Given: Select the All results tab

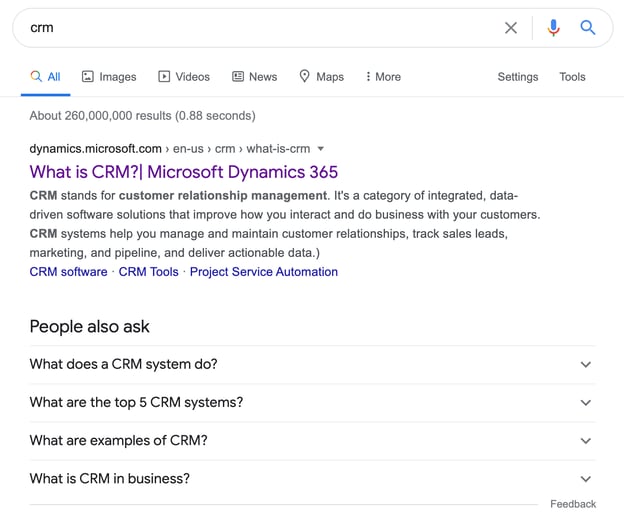Looking at the screenshot, I should (x=46, y=77).
